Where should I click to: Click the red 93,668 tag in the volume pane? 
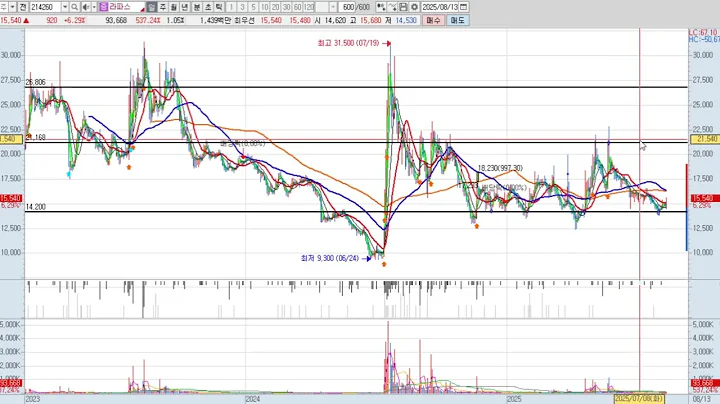[x=703, y=383]
